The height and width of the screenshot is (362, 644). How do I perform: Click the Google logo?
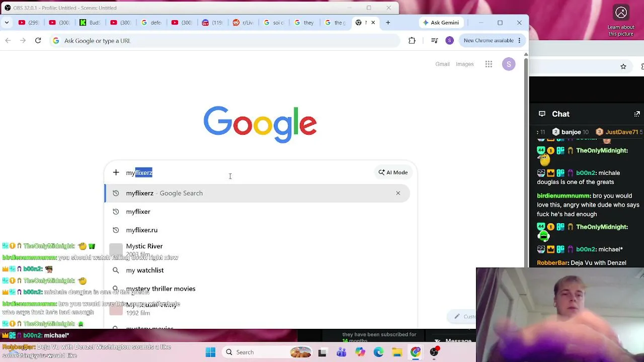260,124
